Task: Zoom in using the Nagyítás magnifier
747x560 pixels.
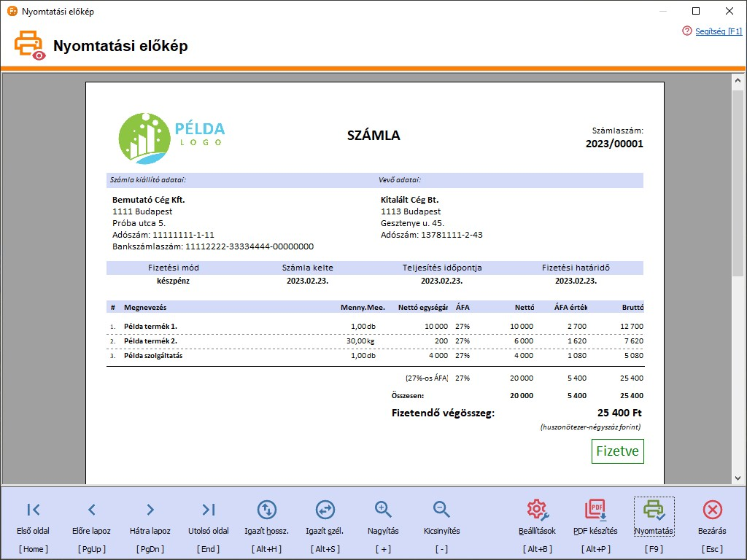Action: (x=383, y=510)
